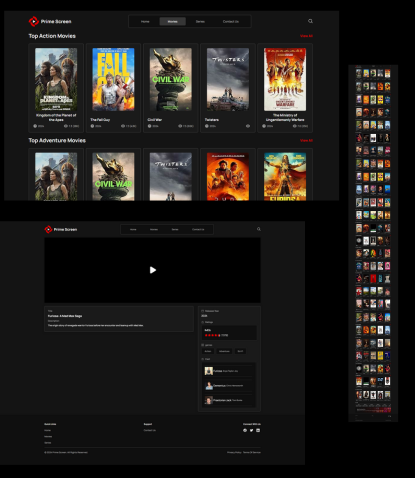Select the Furiosa cast member row

pos(229,371)
